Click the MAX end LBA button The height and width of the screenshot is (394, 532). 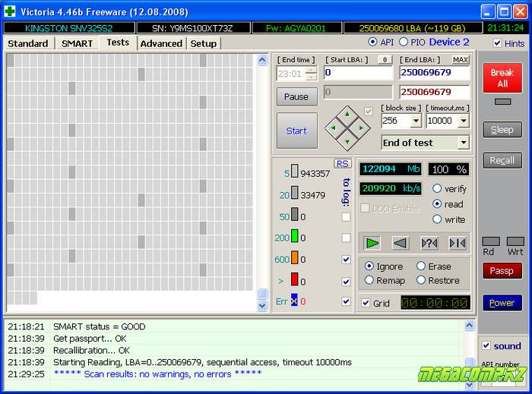(461, 59)
